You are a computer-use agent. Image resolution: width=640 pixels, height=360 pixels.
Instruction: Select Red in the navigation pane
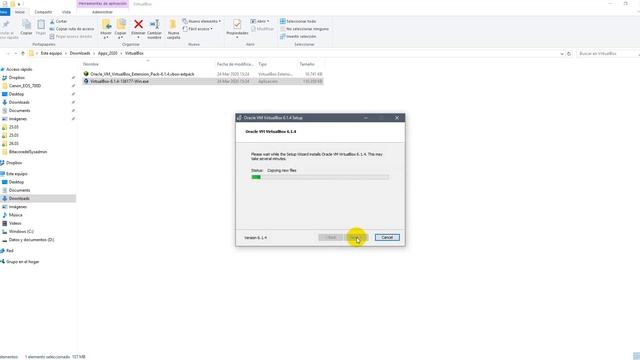point(10,251)
